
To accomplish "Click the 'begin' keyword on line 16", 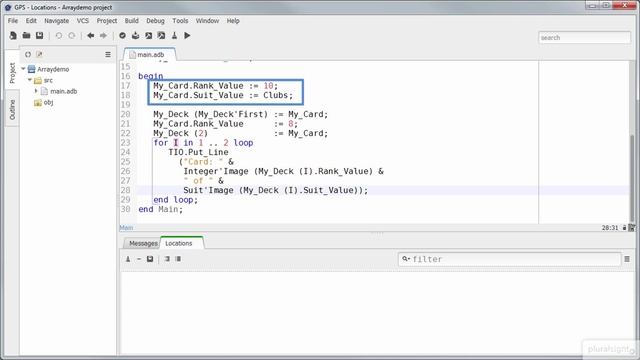I will tap(151, 76).
